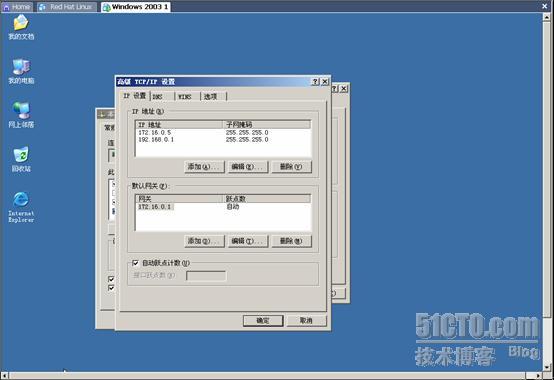Open the 我的电脑 desktop icon
The image size is (554, 380).
click(21, 71)
